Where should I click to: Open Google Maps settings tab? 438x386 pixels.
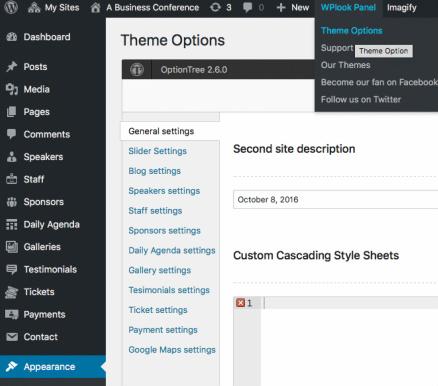pyautogui.click(x=172, y=350)
